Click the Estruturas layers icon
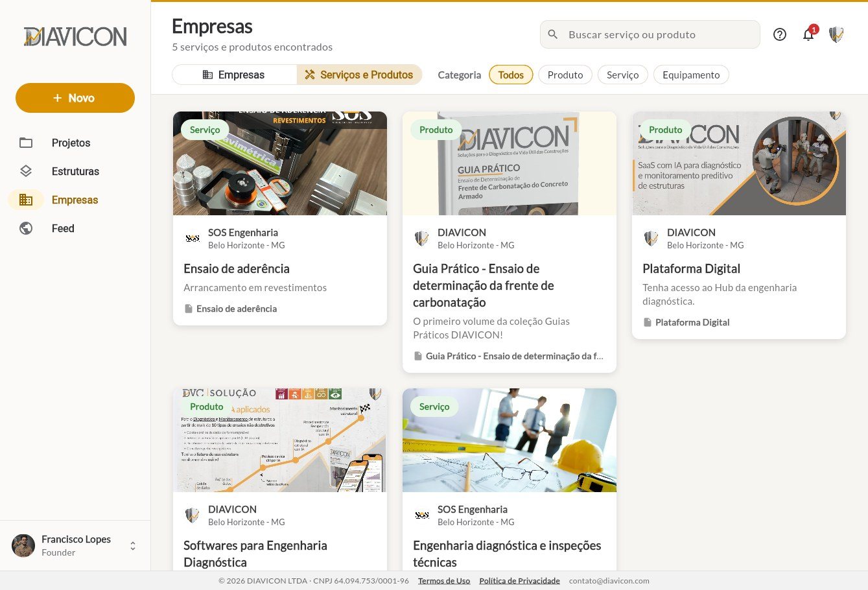The width and height of the screenshot is (868, 590). [26, 171]
